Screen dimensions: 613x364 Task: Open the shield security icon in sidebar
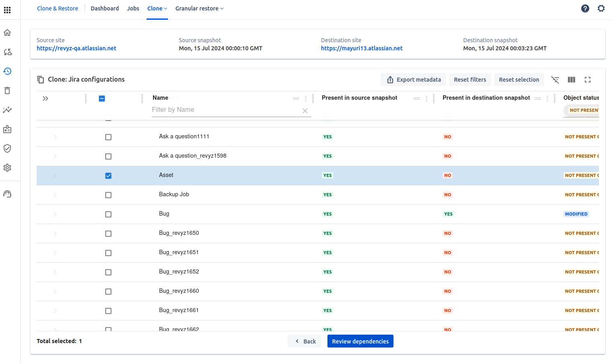(x=7, y=148)
